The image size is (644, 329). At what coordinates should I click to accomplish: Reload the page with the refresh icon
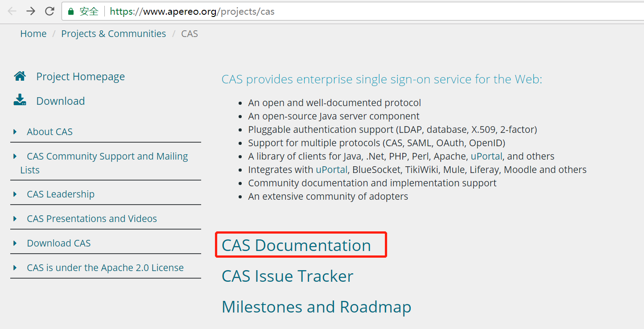(50, 11)
